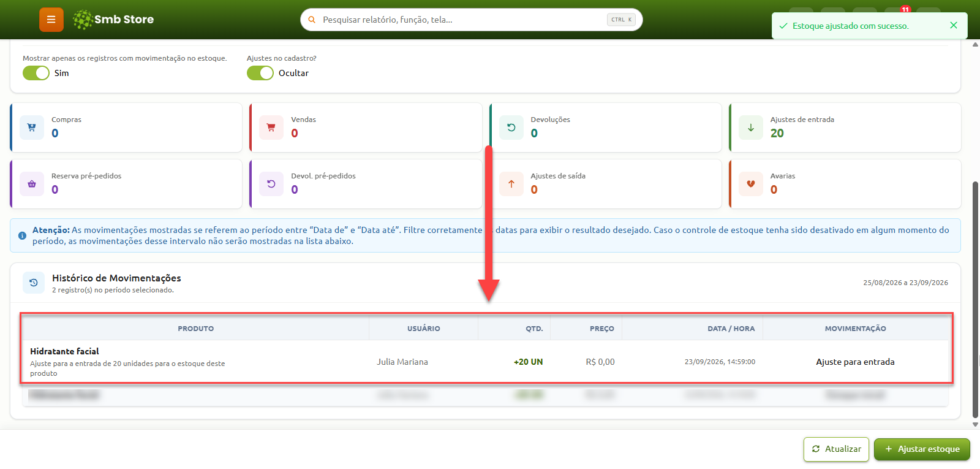Click the info icon in the Atenção banner
Image resolution: width=980 pixels, height=469 pixels.
(22, 235)
